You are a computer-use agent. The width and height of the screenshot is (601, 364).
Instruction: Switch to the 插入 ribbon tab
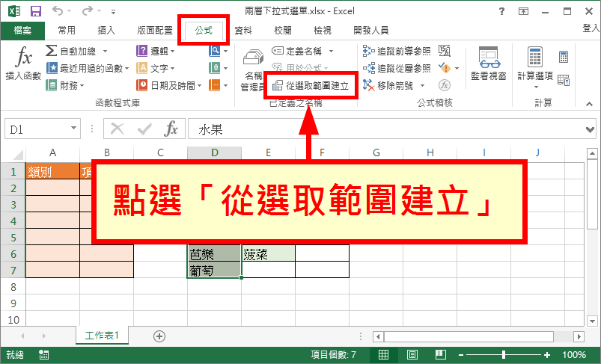pos(106,30)
